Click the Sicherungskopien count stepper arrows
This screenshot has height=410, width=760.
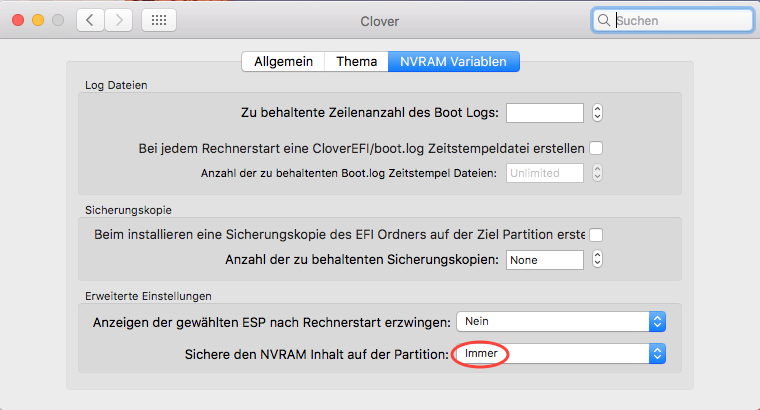[x=597, y=260]
